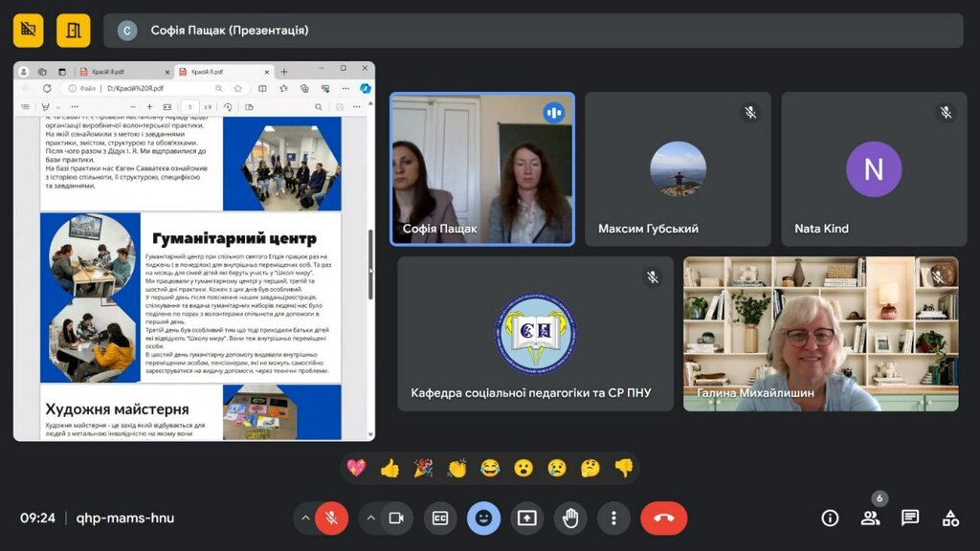Screen dimensions: 980x551
Task: Open the chat messages panel
Action: click(910, 518)
